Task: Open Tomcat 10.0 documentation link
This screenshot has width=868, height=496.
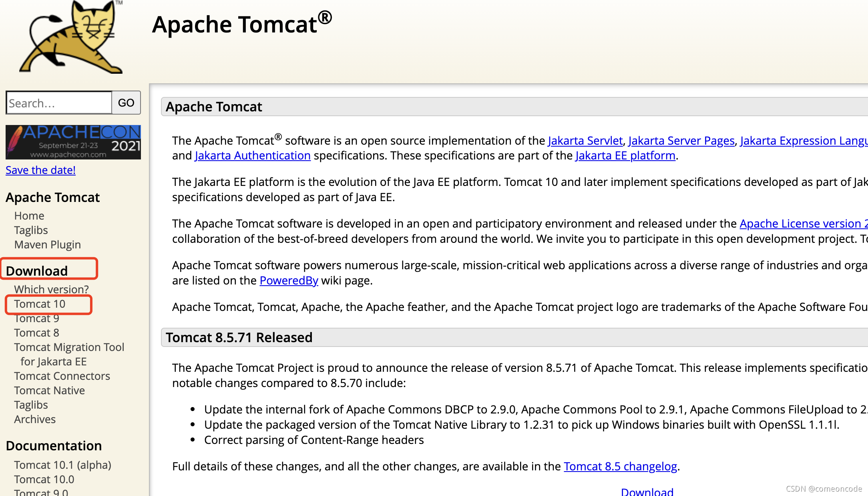Action: click(x=44, y=479)
